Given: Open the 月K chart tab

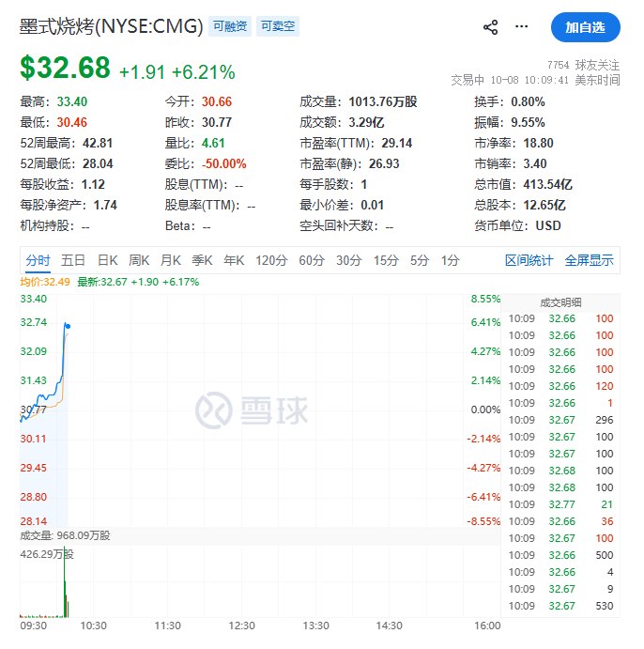Looking at the screenshot, I should (x=171, y=260).
